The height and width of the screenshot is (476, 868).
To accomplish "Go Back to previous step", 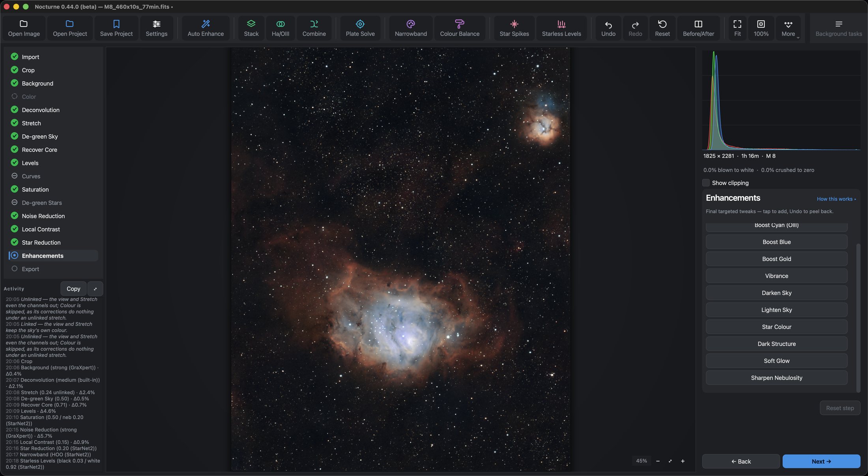I will pyautogui.click(x=741, y=461).
